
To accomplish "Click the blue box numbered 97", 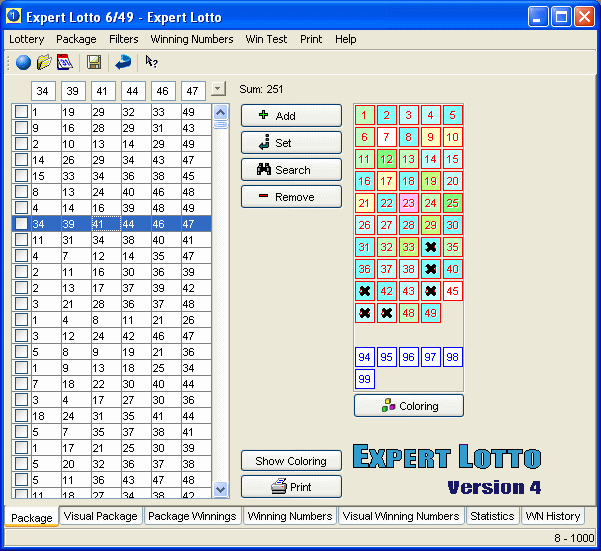I will click(430, 357).
